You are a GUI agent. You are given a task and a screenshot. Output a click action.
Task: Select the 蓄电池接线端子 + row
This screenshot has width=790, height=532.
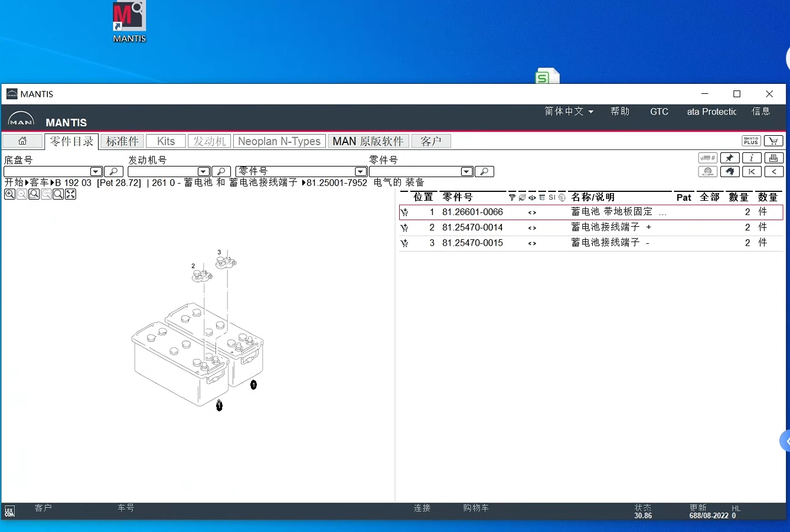point(592,228)
